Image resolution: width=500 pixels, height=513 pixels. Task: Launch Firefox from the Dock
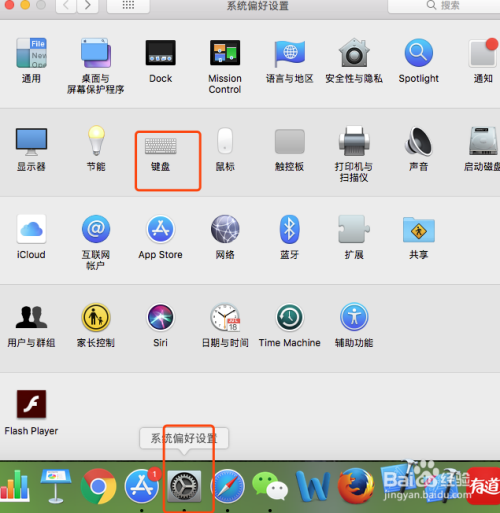(355, 486)
